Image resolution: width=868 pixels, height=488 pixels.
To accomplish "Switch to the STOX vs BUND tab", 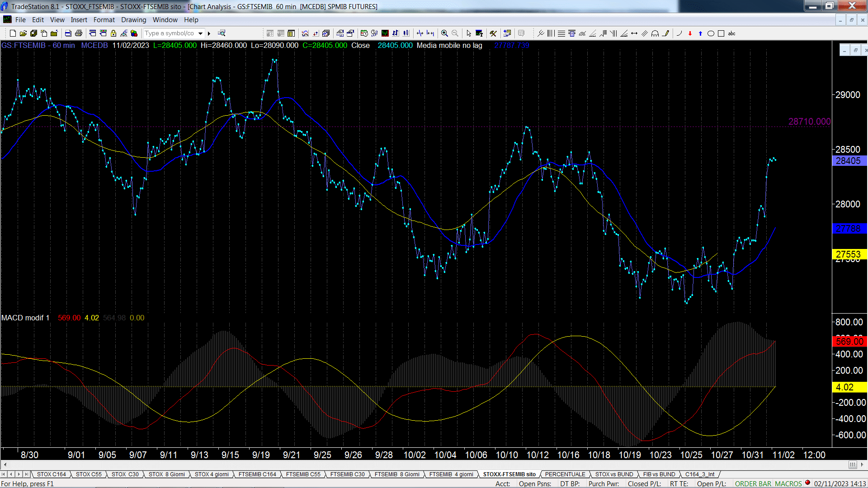I will [614, 474].
